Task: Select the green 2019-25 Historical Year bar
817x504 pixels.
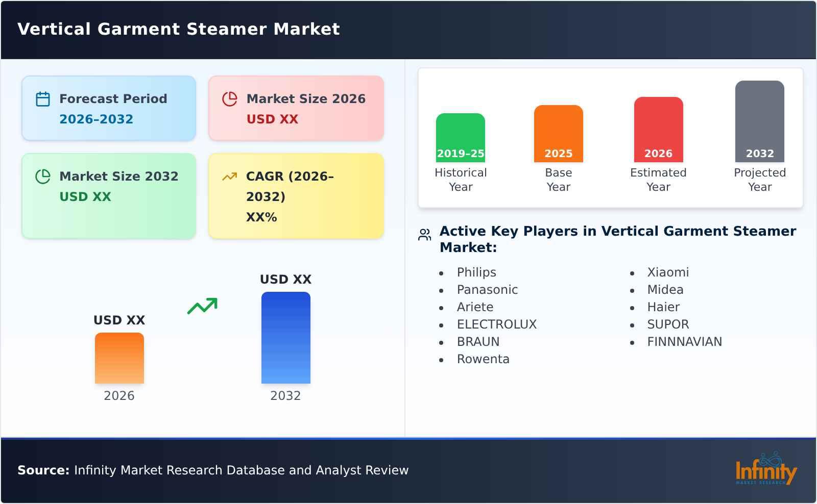Action: [x=460, y=138]
